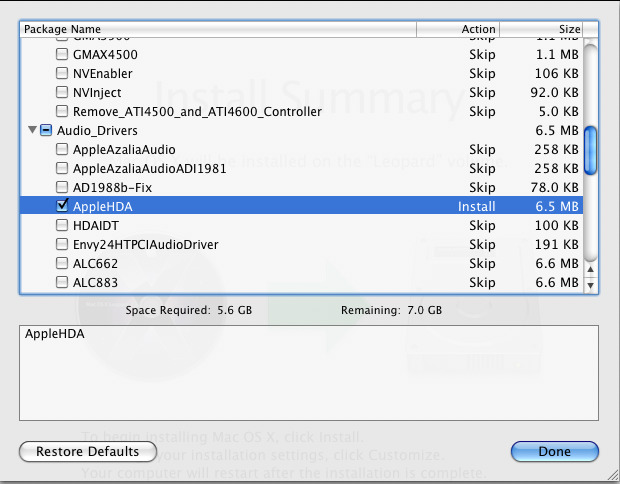This screenshot has width=620, height=484.
Task: Enable AppleAzaliaAudioADI1981 checkbox
Action: point(62,168)
